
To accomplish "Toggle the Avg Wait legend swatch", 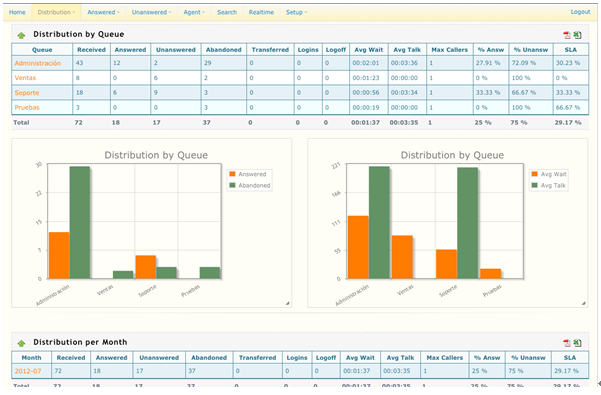I will click(x=534, y=174).
